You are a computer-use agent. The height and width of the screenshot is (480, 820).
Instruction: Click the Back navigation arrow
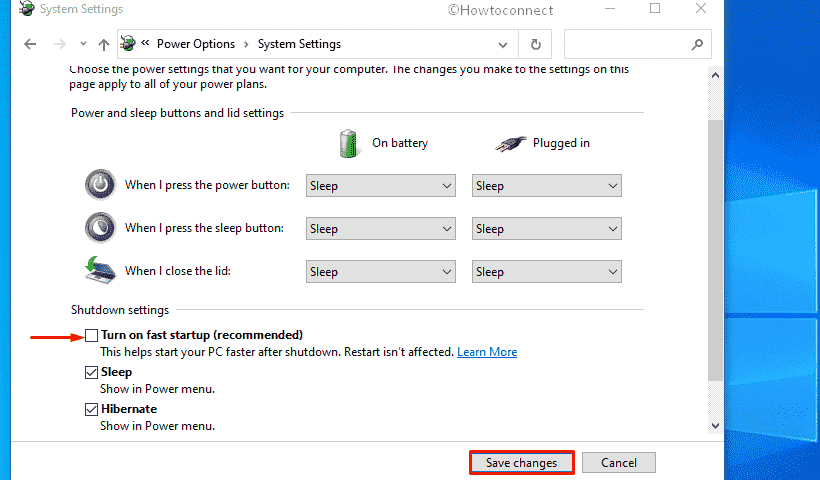pos(30,45)
